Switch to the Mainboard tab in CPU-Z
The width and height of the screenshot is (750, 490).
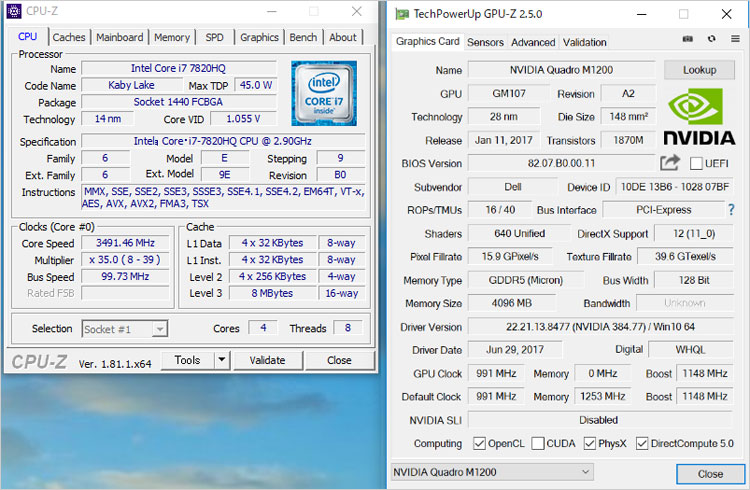pyautogui.click(x=120, y=37)
